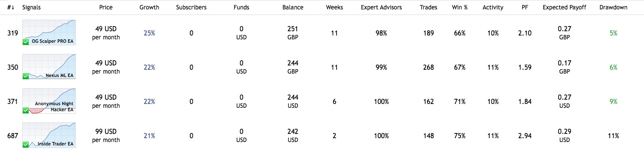Click the 21% growth value for Inside Trader
644x160 pixels.
[149, 136]
